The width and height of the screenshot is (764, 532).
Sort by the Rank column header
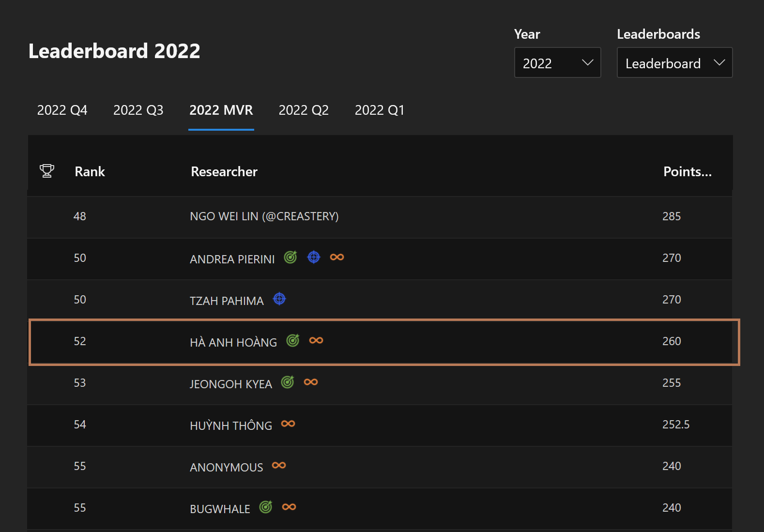click(90, 172)
